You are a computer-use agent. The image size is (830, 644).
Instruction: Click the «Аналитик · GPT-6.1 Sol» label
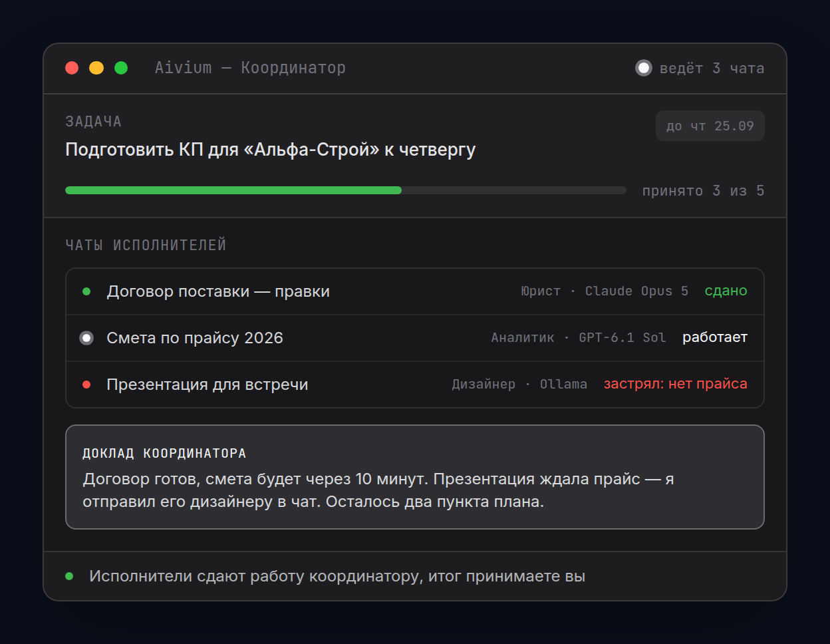(579, 338)
